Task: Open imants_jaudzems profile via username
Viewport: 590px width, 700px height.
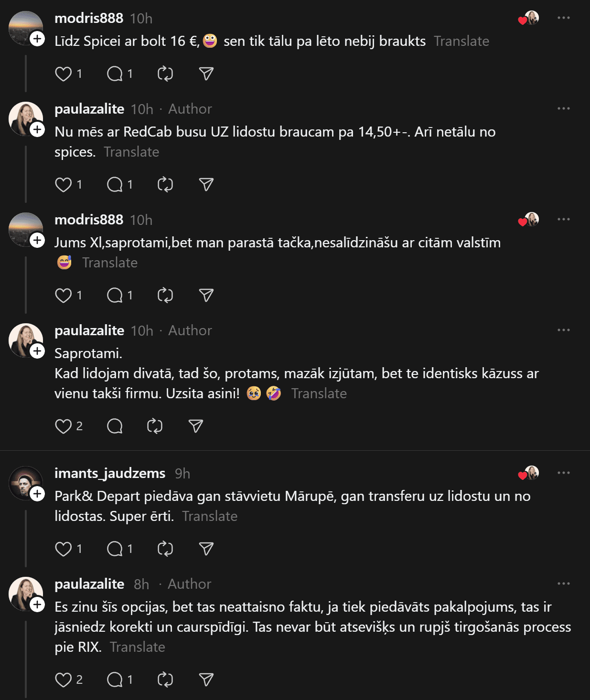Action: (110, 473)
